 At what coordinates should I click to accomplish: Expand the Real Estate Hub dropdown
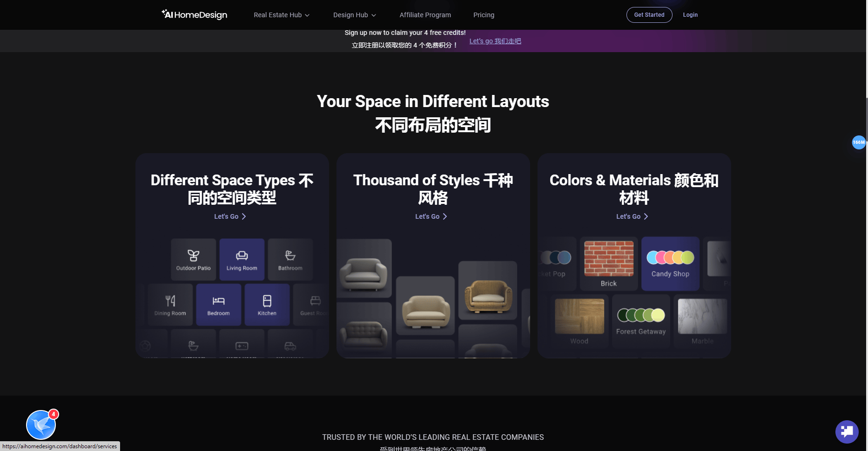click(281, 14)
